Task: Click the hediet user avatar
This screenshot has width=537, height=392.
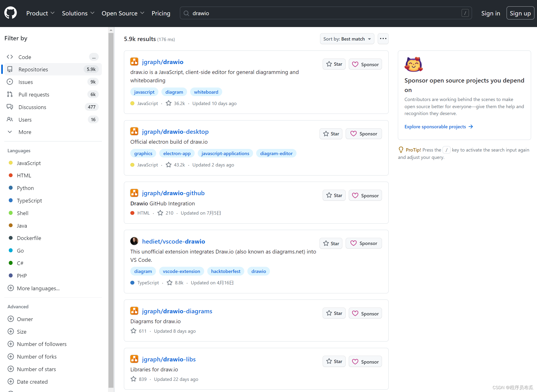Action: [x=134, y=241]
